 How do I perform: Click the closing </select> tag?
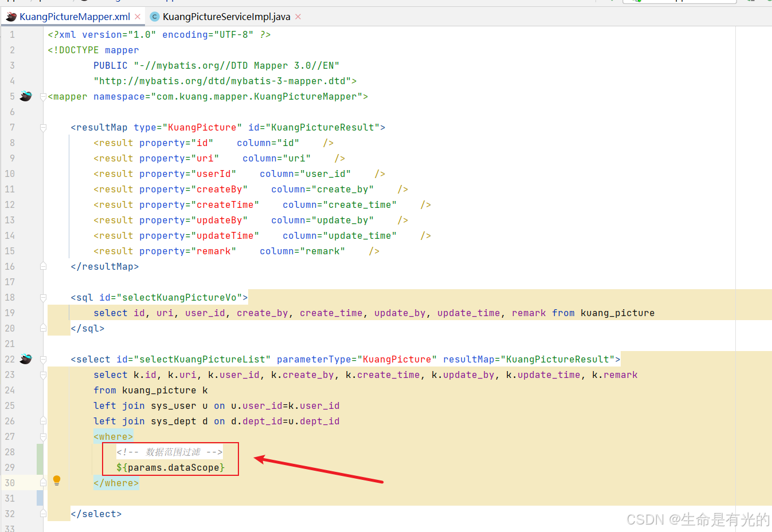click(96, 514)
